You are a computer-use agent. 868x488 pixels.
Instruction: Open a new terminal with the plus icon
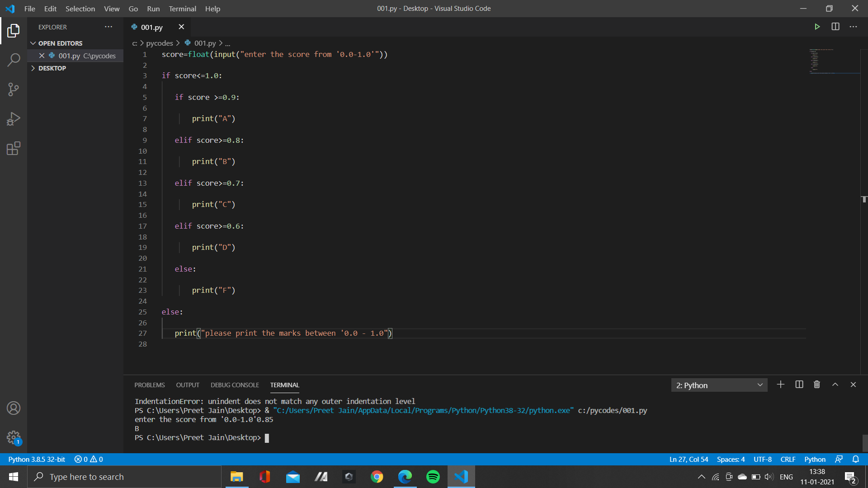(x=780, y=385)
